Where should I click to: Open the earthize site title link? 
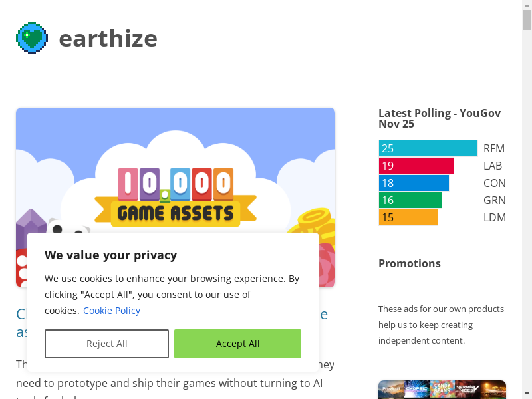point(108,39)
